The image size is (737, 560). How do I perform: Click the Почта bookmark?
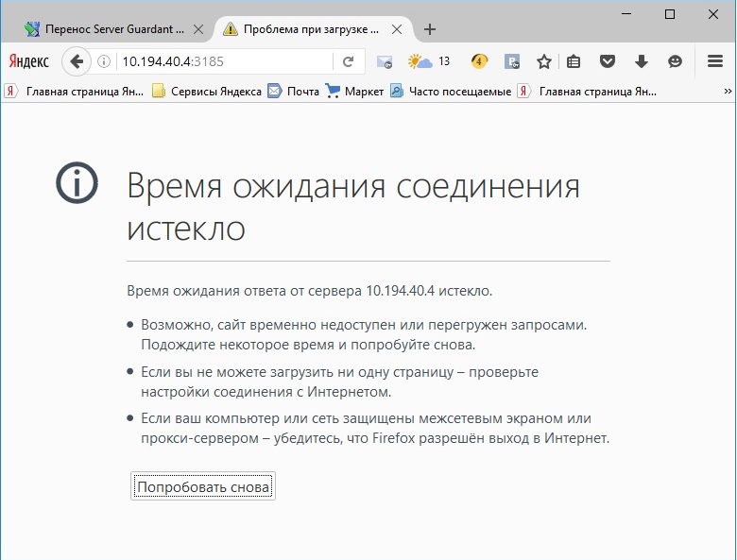point(294,92)
